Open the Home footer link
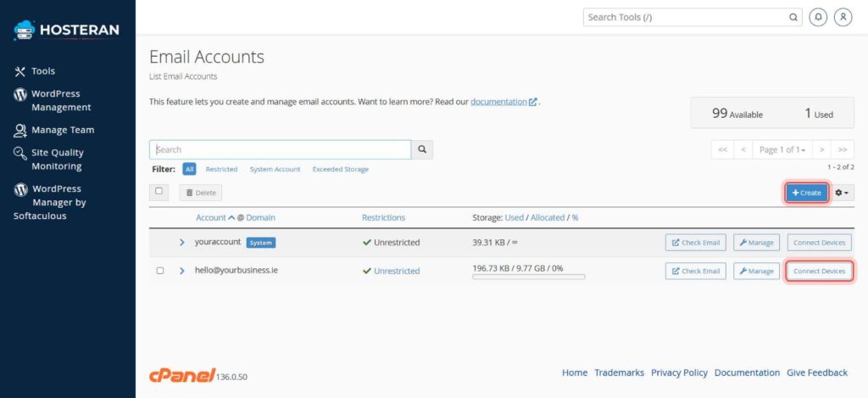Screen dimensions: 868x398 [x=575, y=373]
